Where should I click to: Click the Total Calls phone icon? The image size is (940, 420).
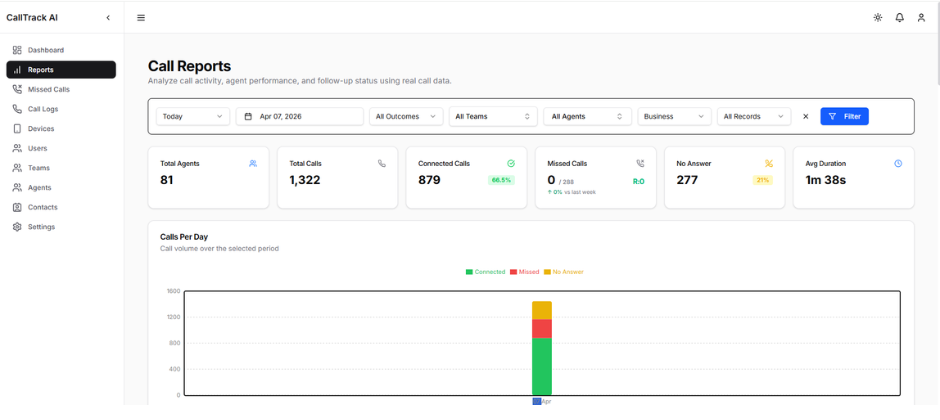point(382,163)
